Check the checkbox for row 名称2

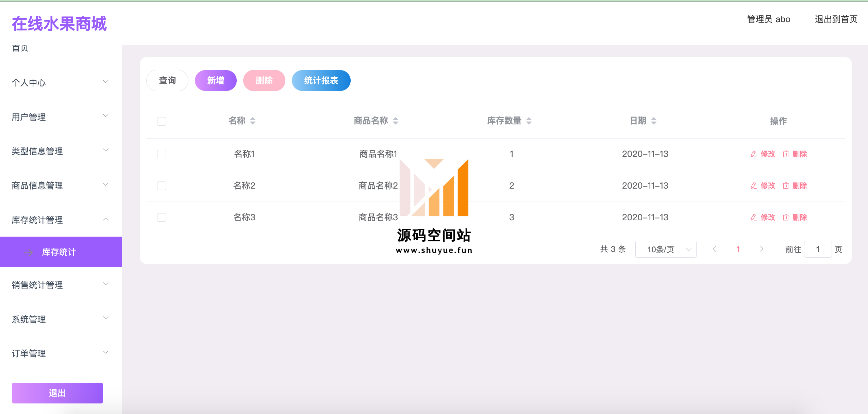coord(162,186)
